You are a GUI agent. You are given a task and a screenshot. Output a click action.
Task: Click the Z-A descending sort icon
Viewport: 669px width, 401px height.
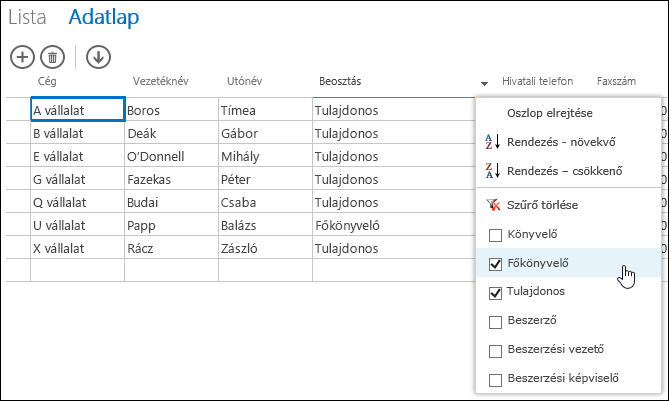(x=492, y=171)
